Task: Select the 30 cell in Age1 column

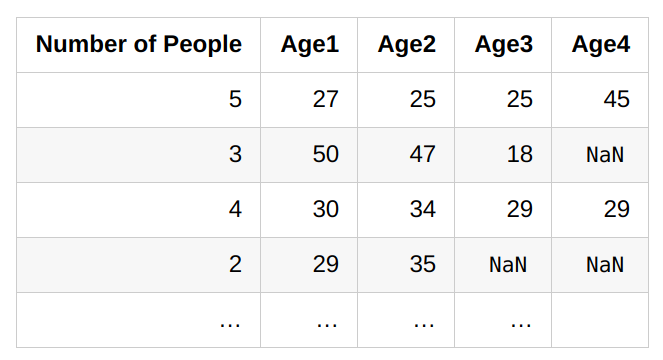Action: point(309,210)
